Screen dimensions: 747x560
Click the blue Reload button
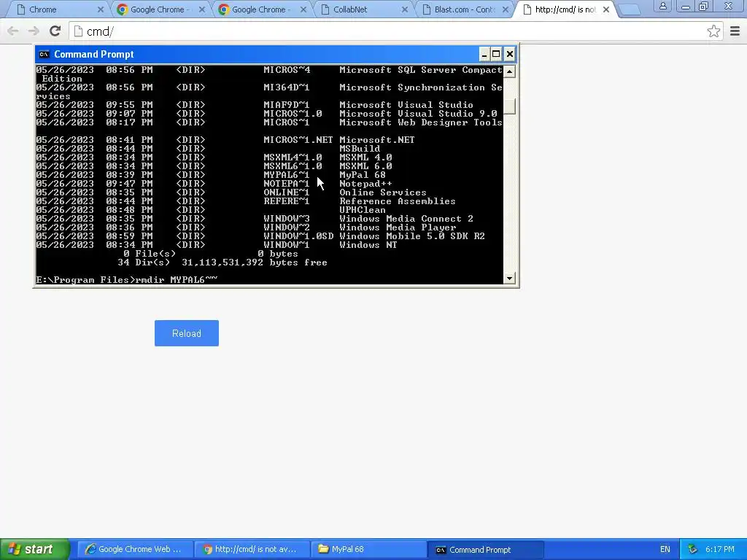click(186, 333)
